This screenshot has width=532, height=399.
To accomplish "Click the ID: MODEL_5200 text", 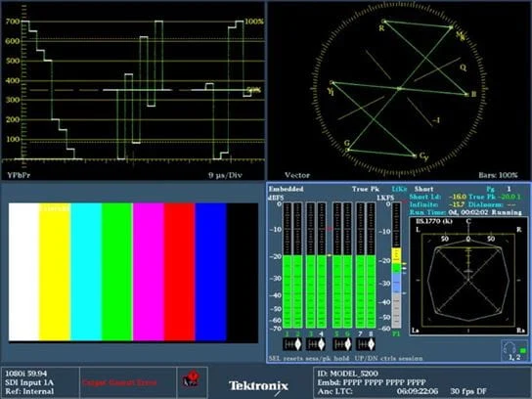I will tap(347, 374).
